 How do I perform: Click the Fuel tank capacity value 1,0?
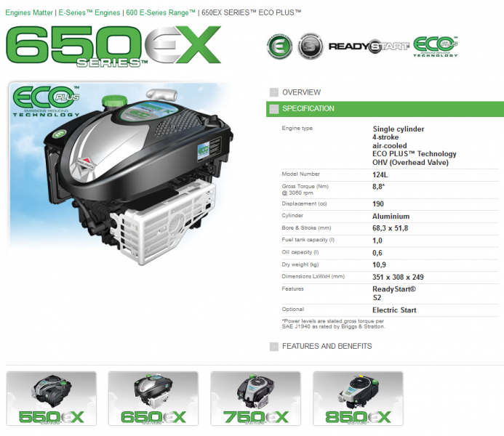[377, 241]
